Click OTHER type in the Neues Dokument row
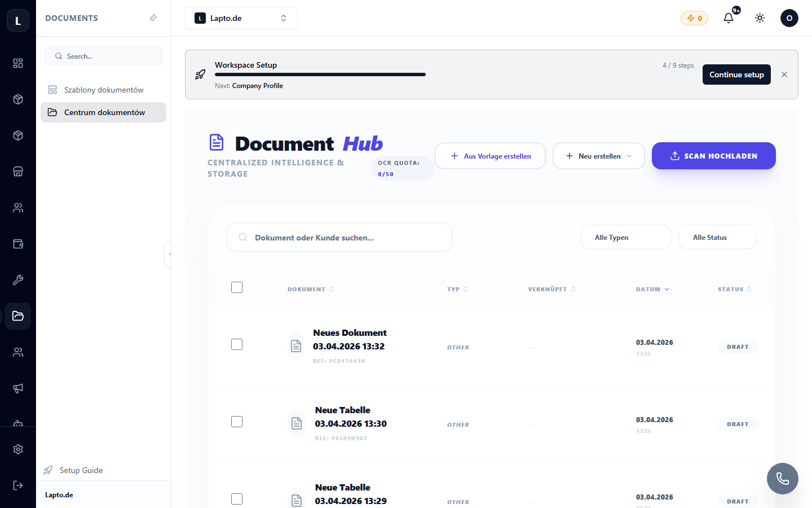Viewport: 812px width, 508px height. (x=458, y=347)
